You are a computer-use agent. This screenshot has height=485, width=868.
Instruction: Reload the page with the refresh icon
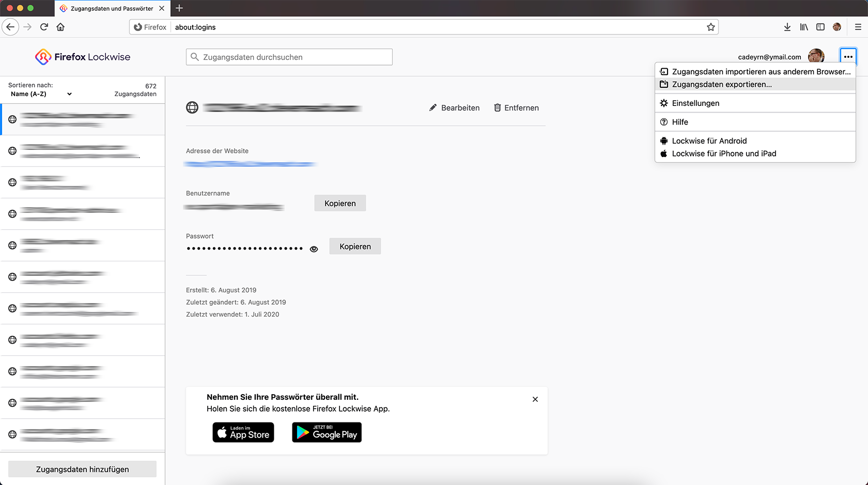(44, 27)
